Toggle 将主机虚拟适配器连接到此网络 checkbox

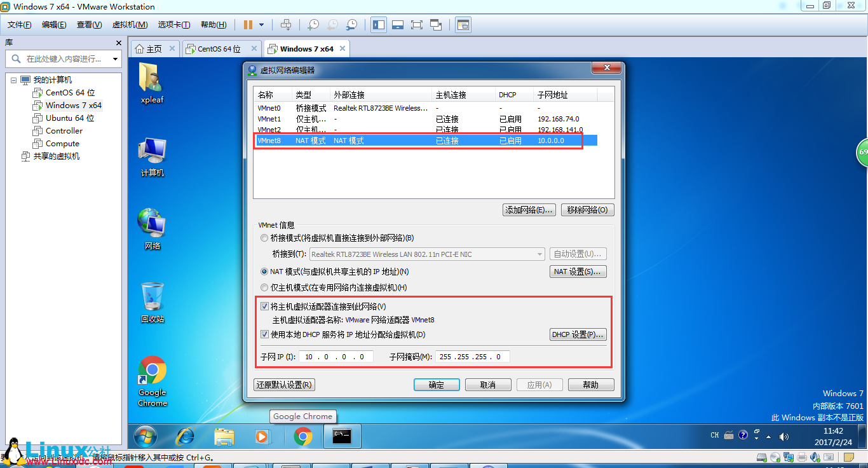pos(264,306)
